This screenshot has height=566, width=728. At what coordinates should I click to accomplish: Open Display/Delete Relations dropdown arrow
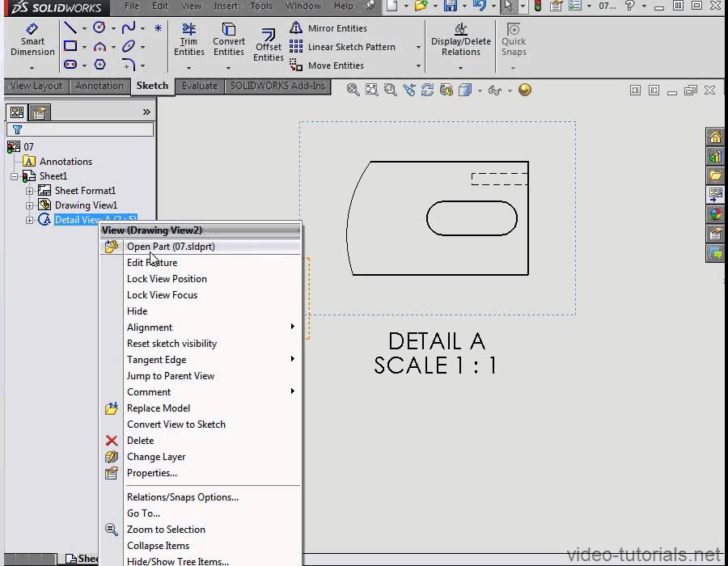[x=460, y=68]
